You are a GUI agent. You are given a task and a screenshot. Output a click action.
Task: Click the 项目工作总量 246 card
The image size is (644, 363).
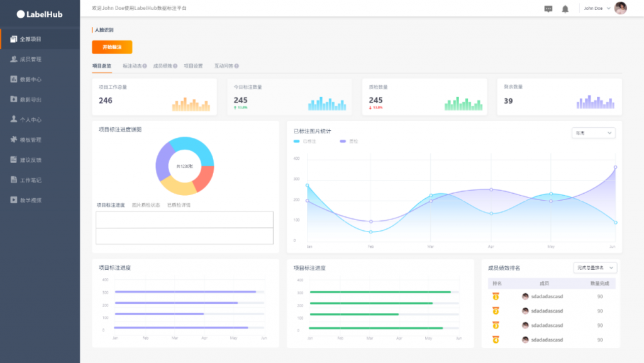155,97
